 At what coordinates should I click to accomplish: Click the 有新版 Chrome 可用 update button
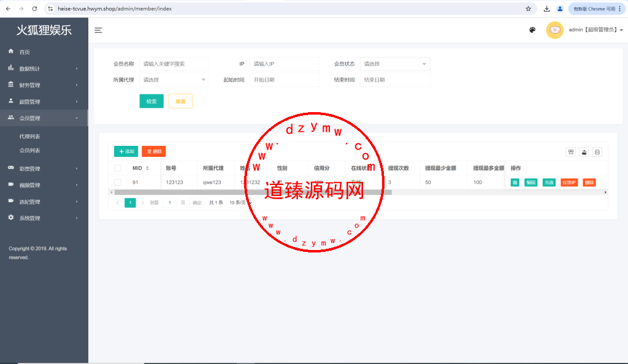[x=596, y=9]
